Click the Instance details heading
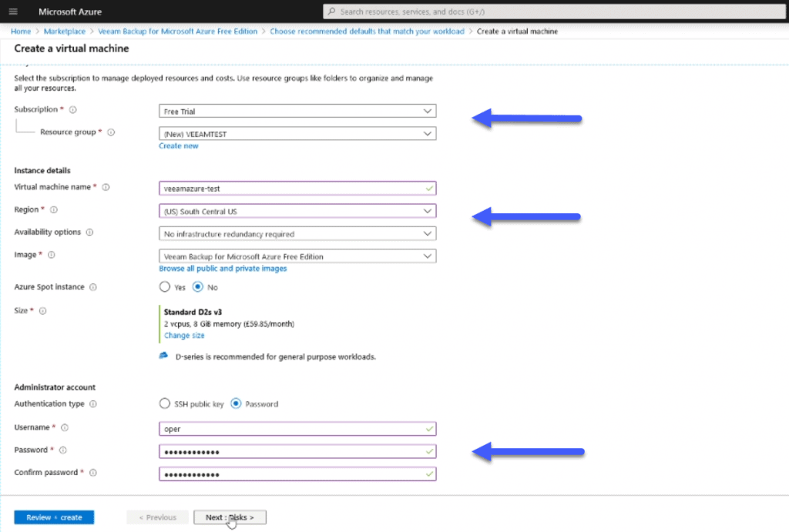This screenshot has height=532, width=789. 42,170
